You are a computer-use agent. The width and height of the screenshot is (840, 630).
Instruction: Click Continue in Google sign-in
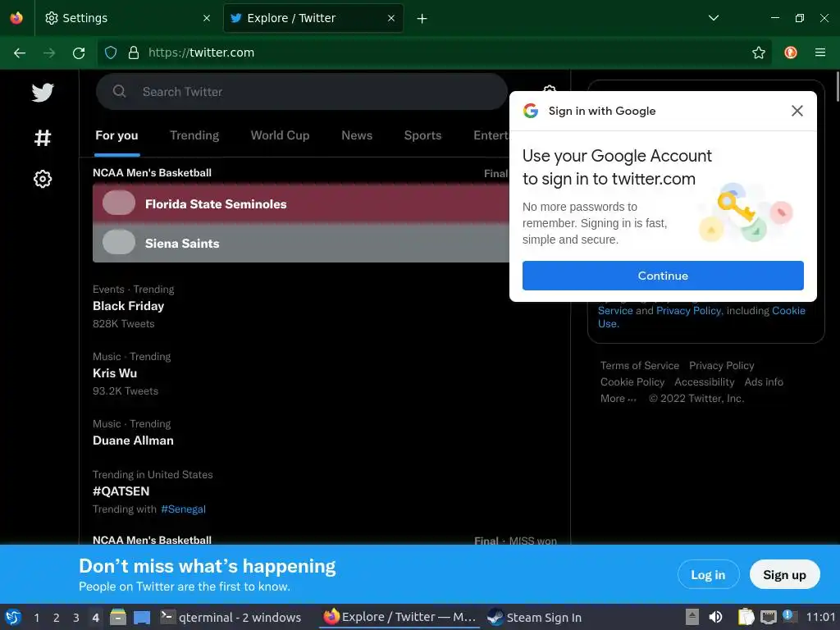click(x=663, y=276)
